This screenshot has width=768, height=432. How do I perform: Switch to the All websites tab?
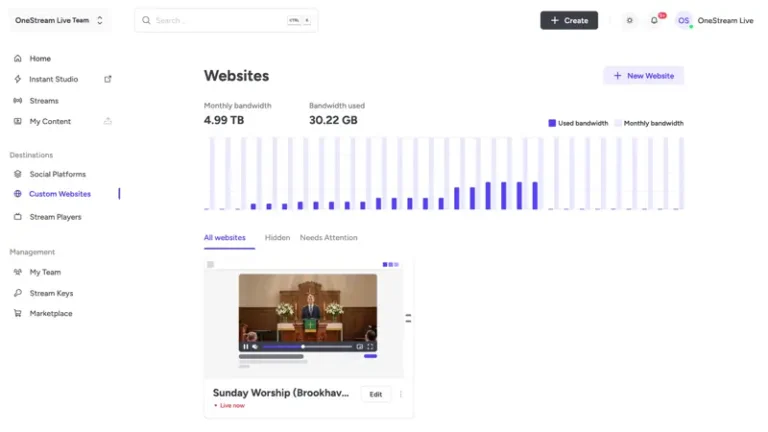tap(225, 238)
